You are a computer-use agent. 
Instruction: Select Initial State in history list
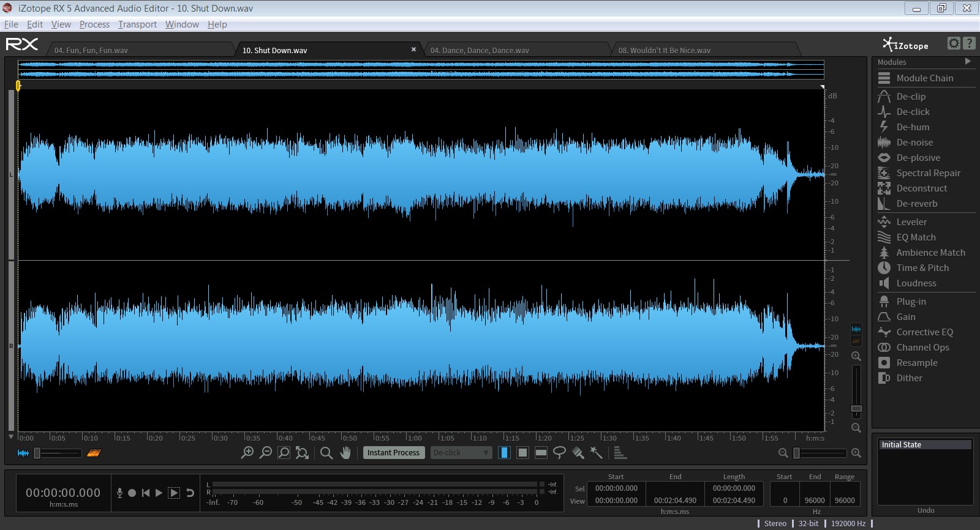[925, 444]
